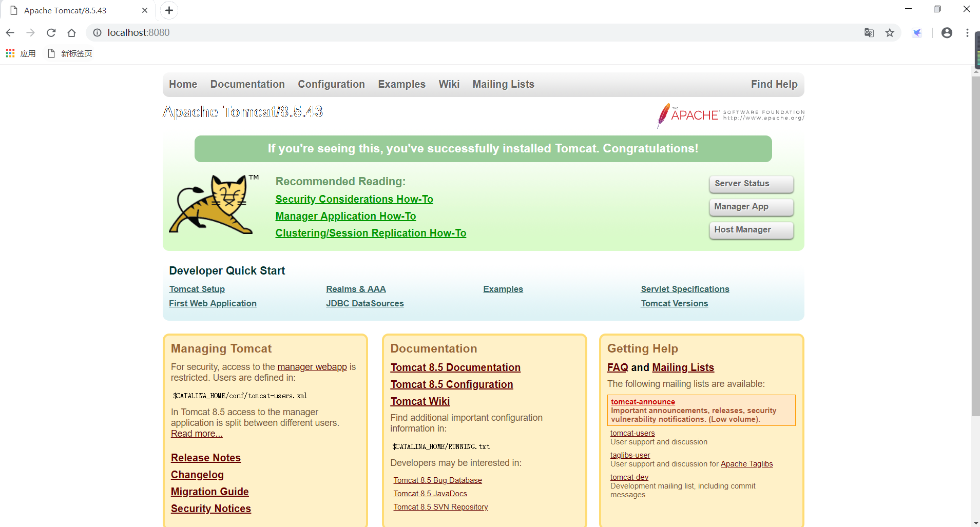Click the browser back arrow

(10, 33)
